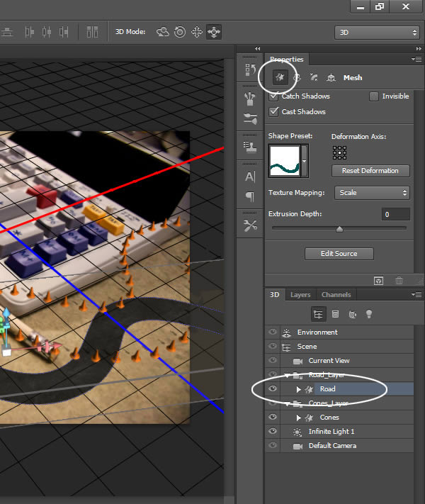Open the 3D panel flyout menu
Image resolution: width=425 pixels, height=504 pixels.
pos(416,294)
